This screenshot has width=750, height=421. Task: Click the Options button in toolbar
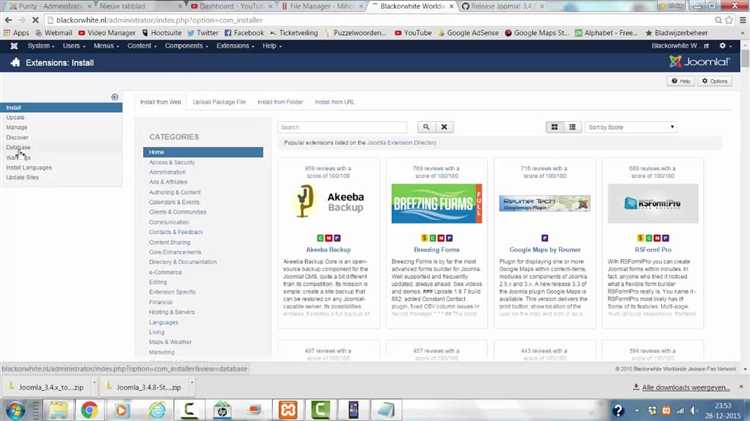pos(715,81)
